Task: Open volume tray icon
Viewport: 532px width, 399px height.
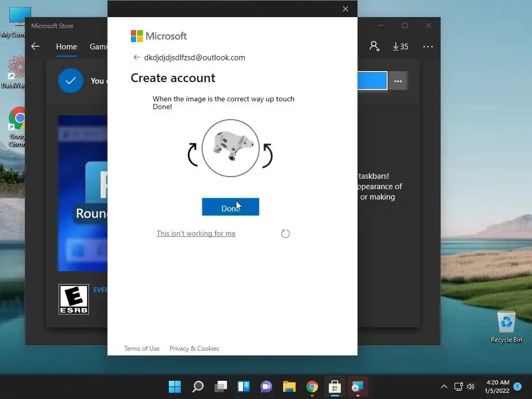Action: tap(471, 387)
